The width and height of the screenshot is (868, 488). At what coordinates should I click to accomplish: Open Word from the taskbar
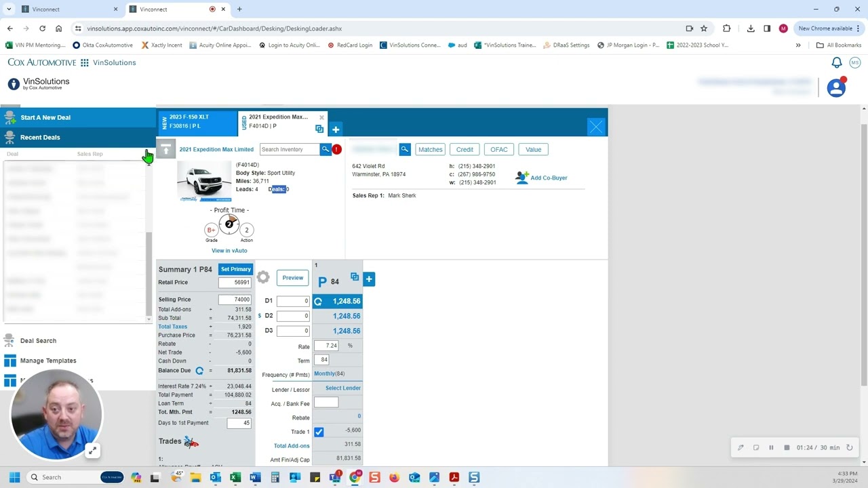(255, 477)
